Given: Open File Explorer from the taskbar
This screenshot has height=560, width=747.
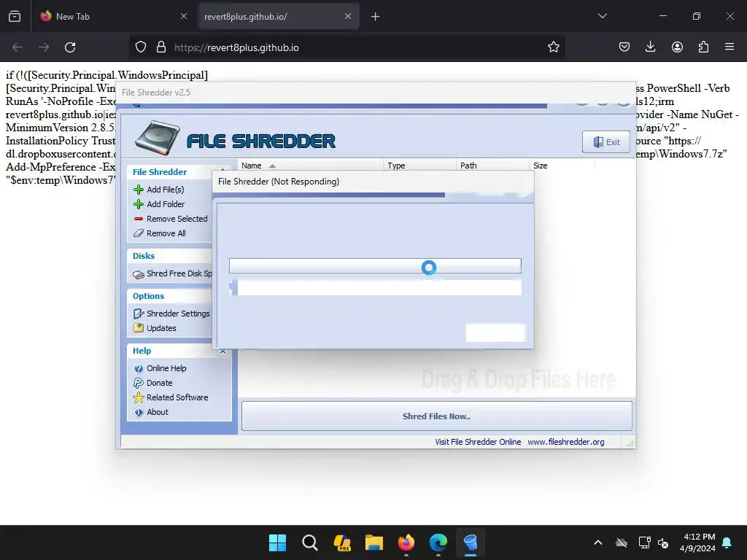Looking at the screenshot, I should pos(374,542).
